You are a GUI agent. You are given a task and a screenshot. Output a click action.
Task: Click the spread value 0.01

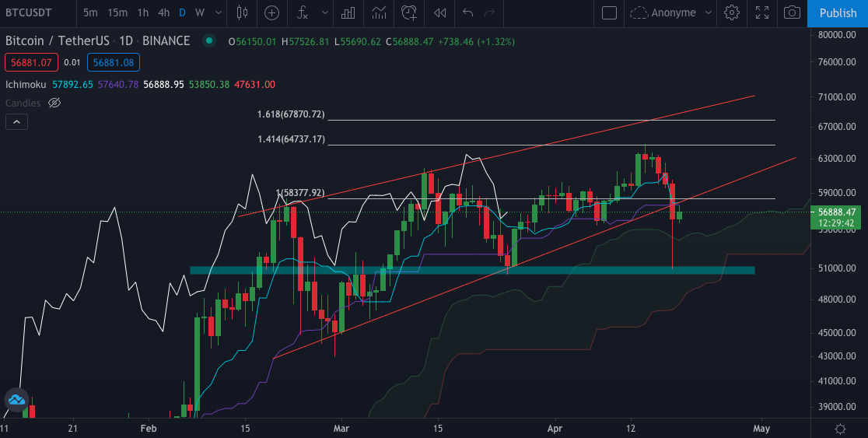[72, 62]
